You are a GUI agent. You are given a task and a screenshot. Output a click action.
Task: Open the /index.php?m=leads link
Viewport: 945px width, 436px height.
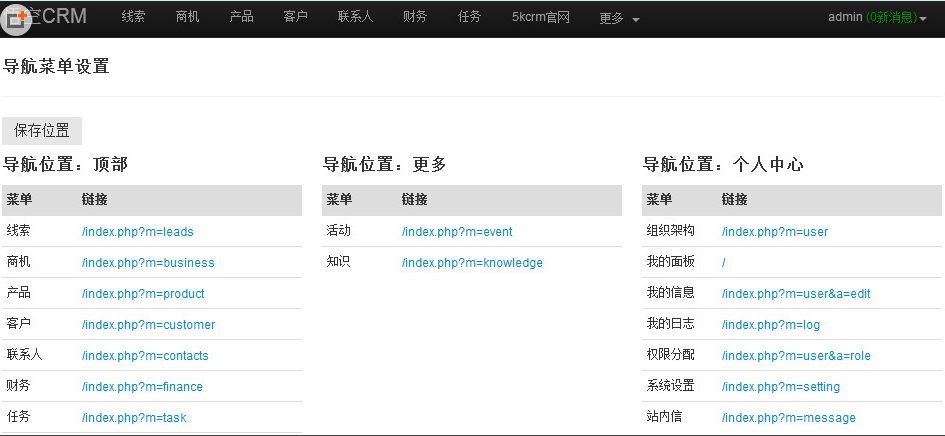click(137, 232)
